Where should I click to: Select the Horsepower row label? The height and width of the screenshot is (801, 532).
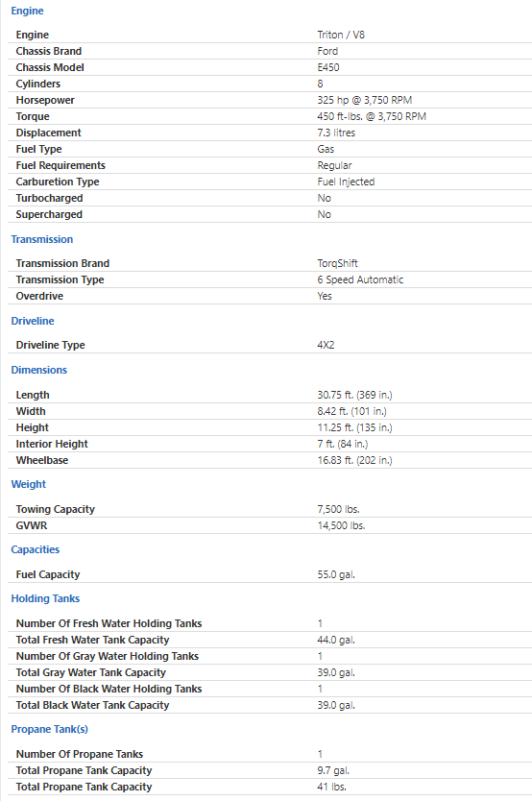pos(45,100)
